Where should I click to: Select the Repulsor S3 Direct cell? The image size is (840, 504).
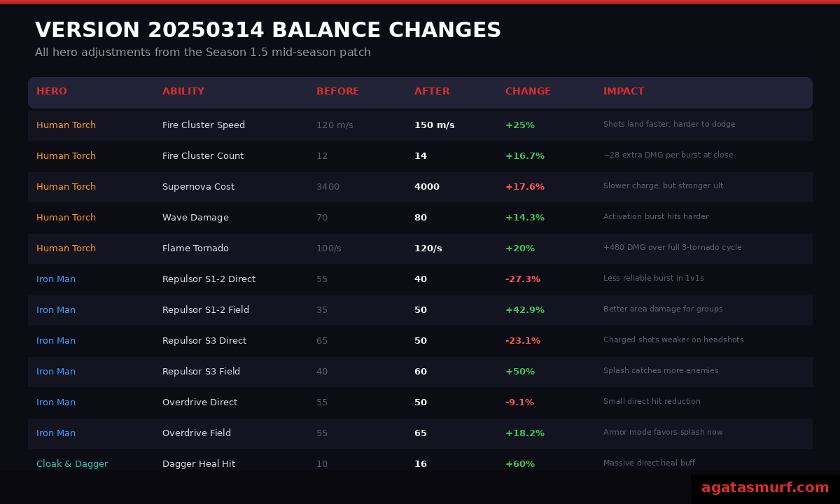[204, 341]
